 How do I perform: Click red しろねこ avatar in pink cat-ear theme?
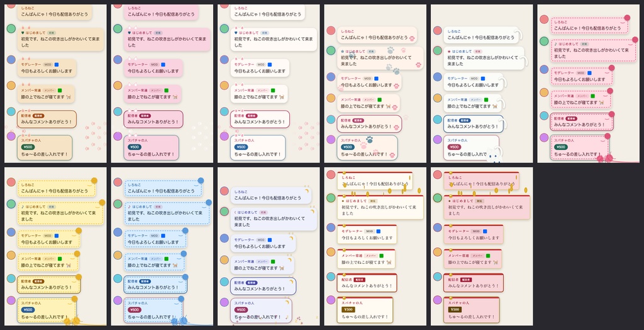(118, 4)
